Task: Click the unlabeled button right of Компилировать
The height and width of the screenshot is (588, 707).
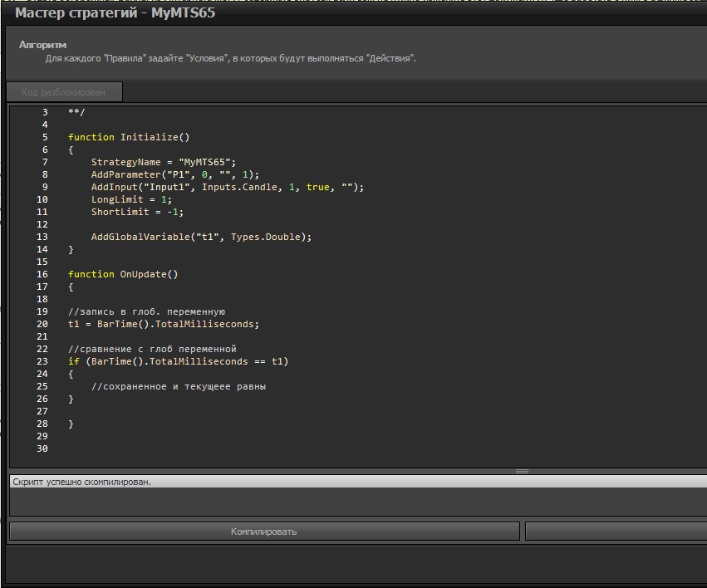Action: pos(616,532)
